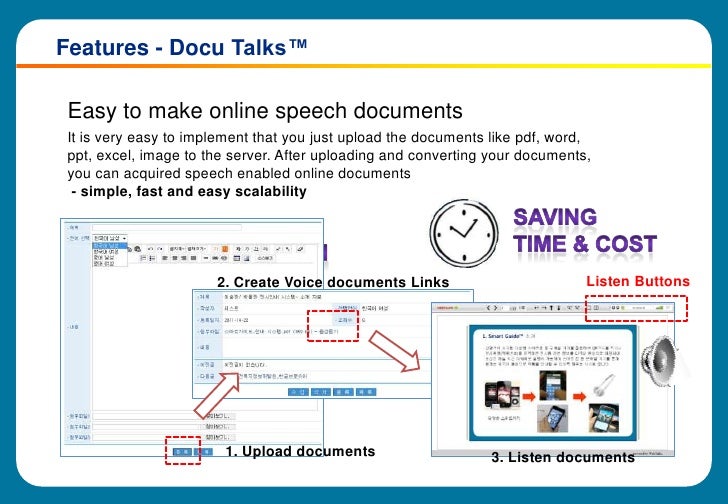Go to next page with viewer right chevron
Viewport: 728px width, 504px height.
click(495, 308)
